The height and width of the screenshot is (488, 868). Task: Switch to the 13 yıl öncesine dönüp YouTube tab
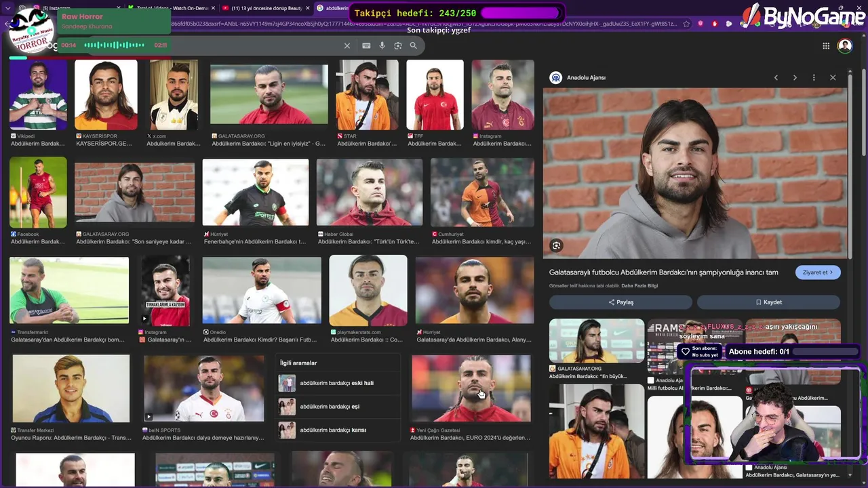[x=267, y=8]
